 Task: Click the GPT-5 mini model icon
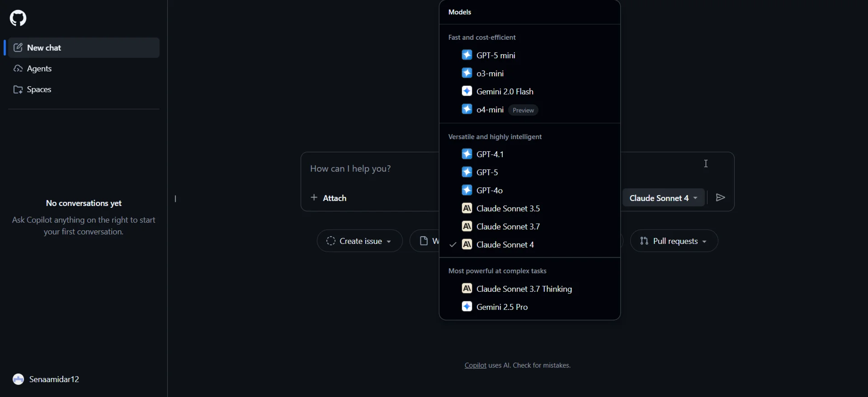(467, 55)
